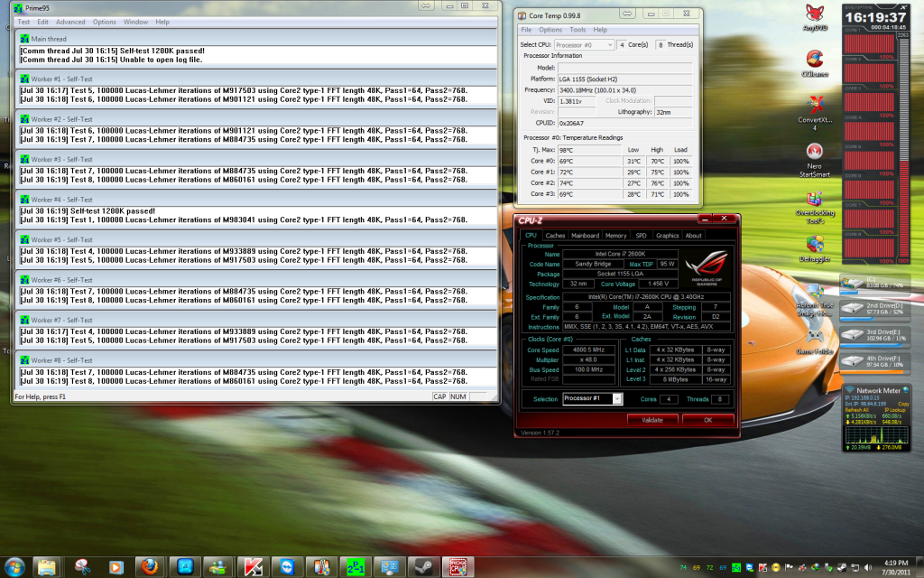This screenshot has width=924, height=578.
Task: Click the 3rd Drive E: gadget entry
Action: [x=873, y=336]
